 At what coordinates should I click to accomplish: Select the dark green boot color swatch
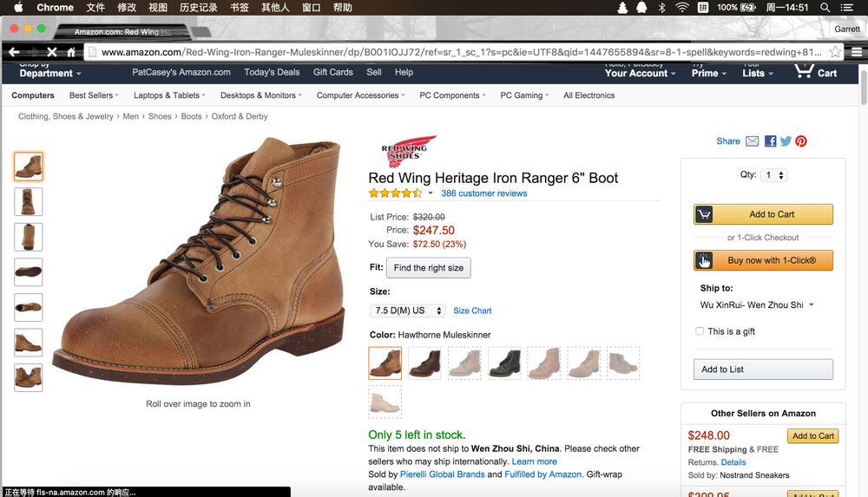click(x=504, y=363)
